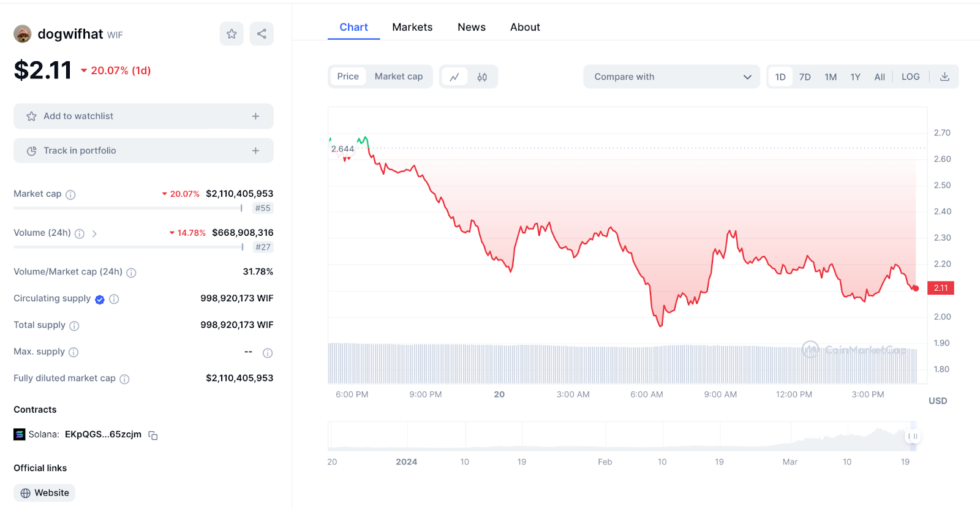Expand Volume (24h) chevron arrow
Viewport: 980px width, 509px height.
point(94,233)
